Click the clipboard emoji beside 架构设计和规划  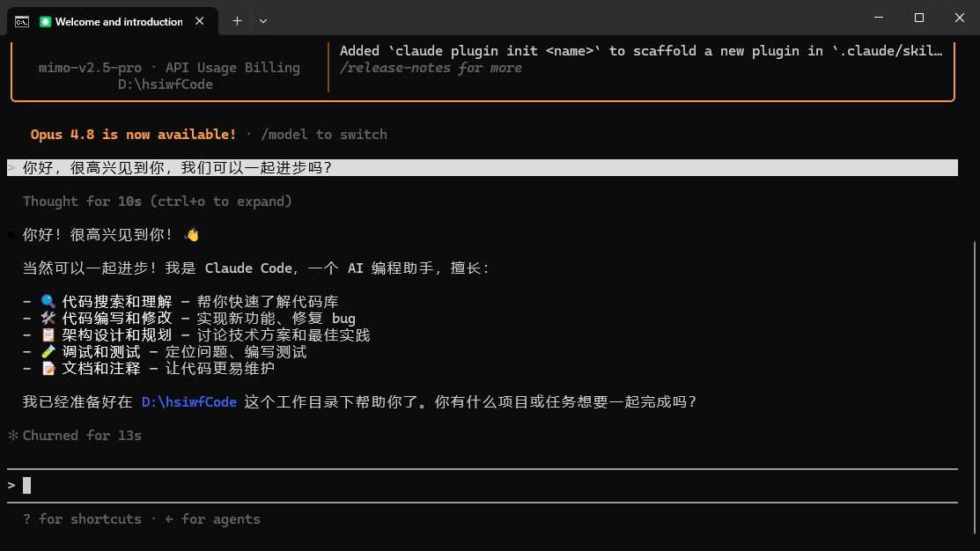[48, 335]
